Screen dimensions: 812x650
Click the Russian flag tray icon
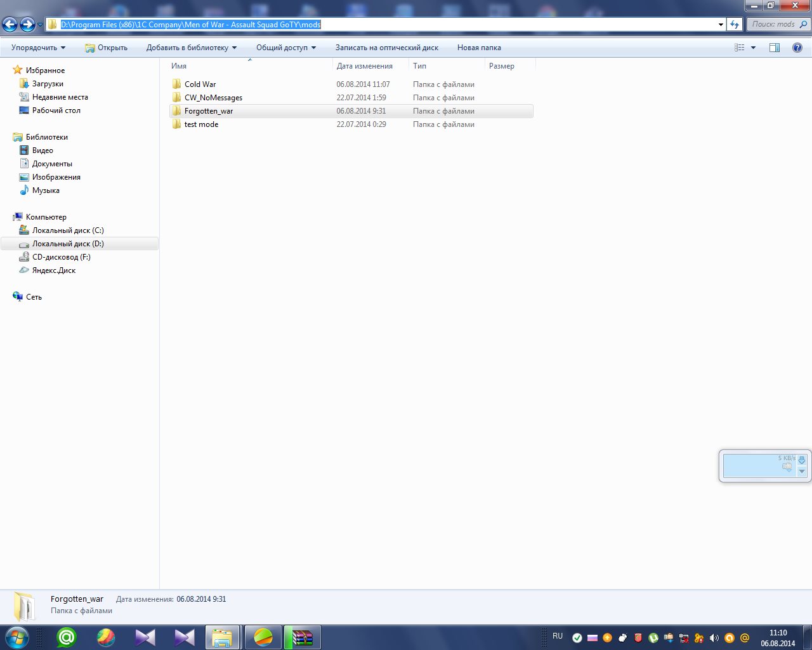tap(593, 638)
